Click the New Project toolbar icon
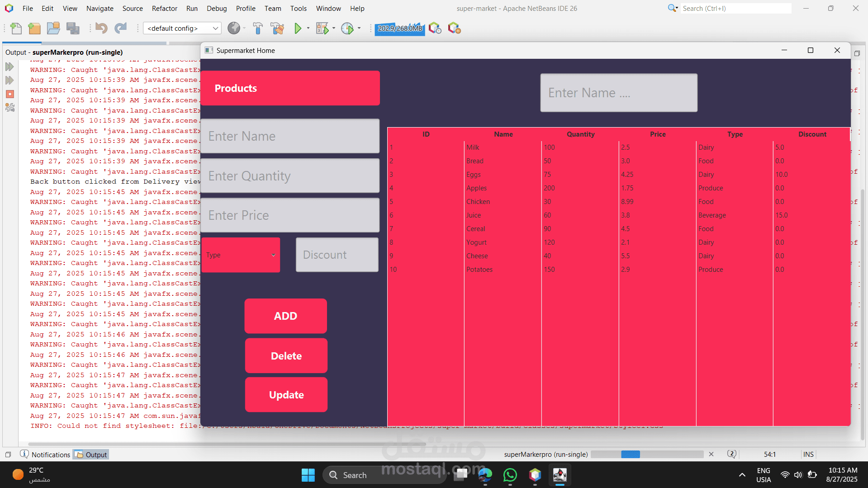This screenshot has height=488, width=868. click(34, 28)
